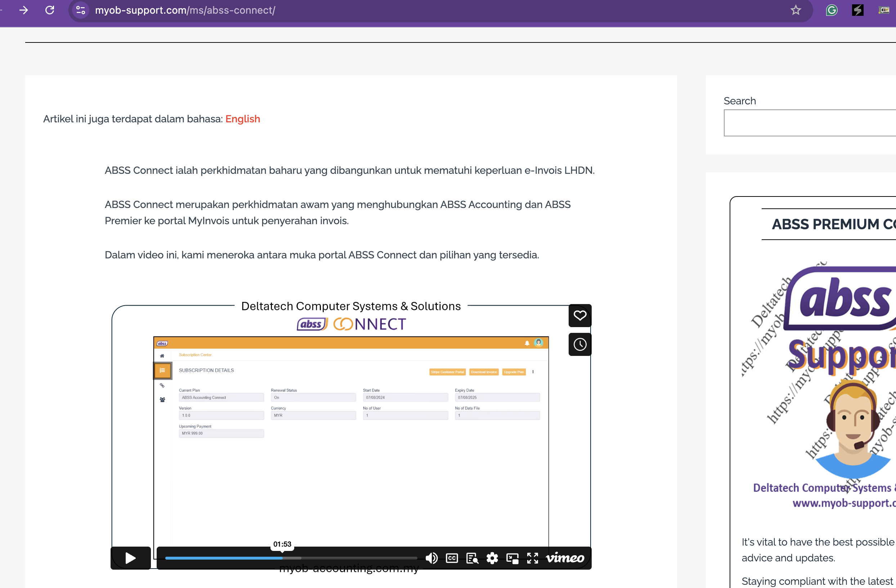
Task: Mute the video volume
Action: point(431,558)
